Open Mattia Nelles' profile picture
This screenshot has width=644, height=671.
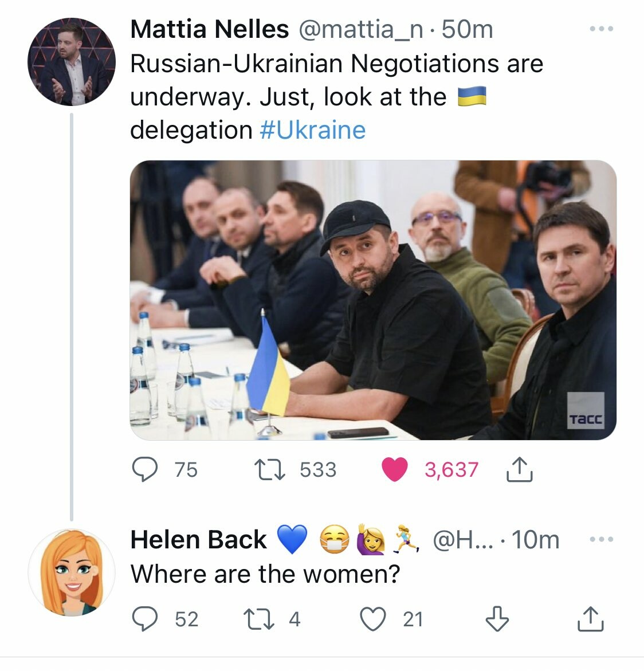[72, 61]
